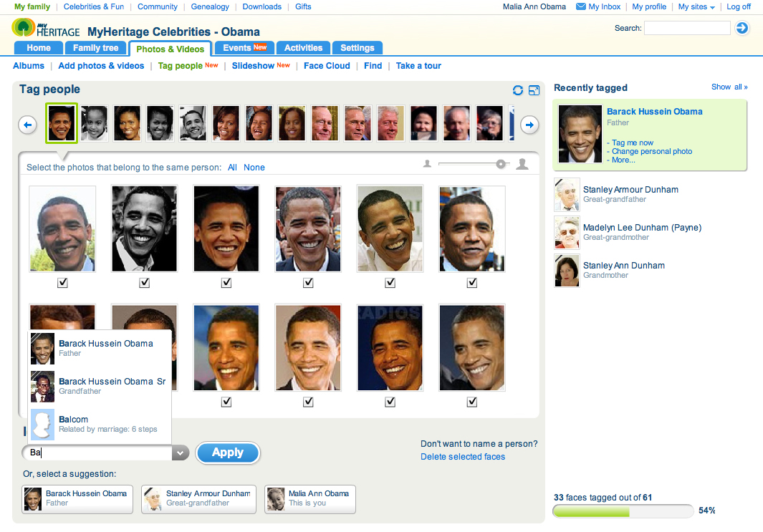Click the small person icon left of slider
This screenshot has height=532, width=763.
[427, 164]
